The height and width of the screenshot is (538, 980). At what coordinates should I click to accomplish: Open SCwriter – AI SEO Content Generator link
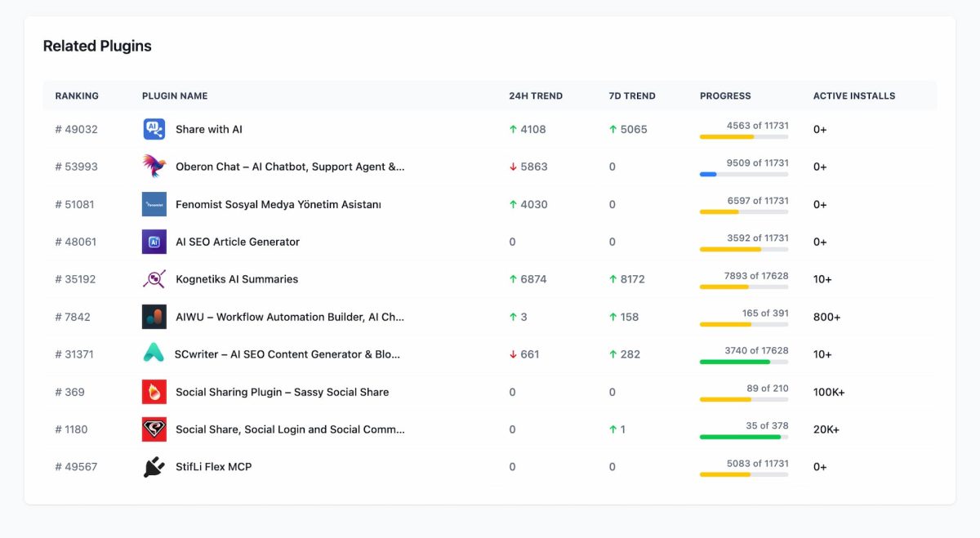[x=287, y=354]
